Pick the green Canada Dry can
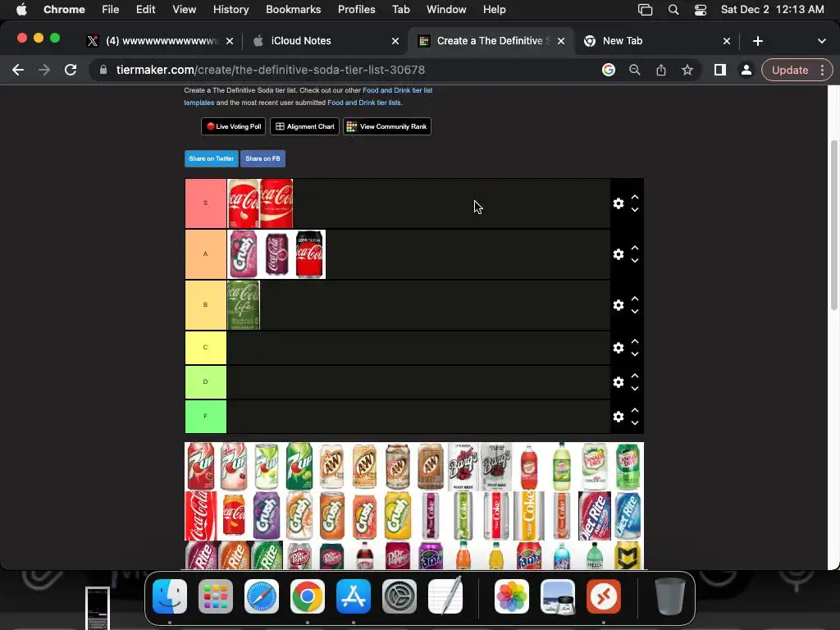840x630 pixels. point(628,466)
